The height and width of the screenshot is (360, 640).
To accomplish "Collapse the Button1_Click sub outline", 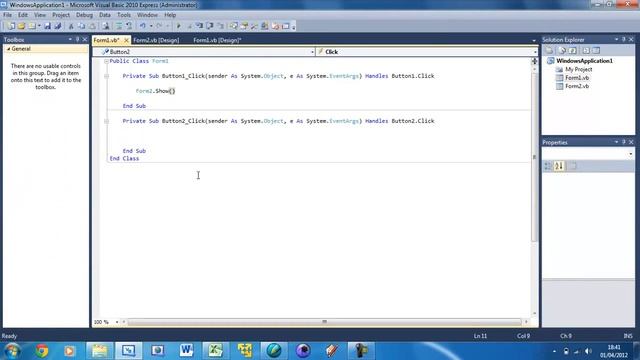I will pos(106,76).
